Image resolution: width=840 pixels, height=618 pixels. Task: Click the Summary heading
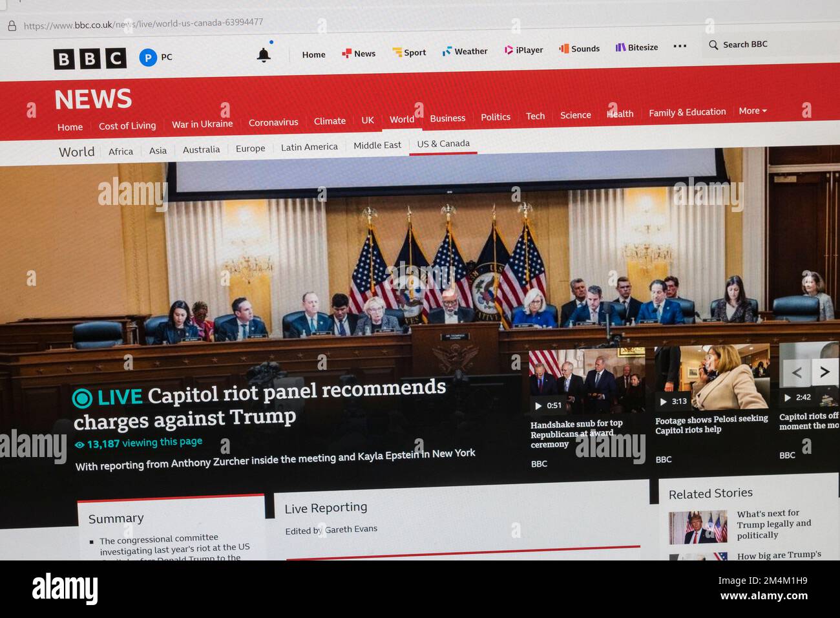[116, 518]
